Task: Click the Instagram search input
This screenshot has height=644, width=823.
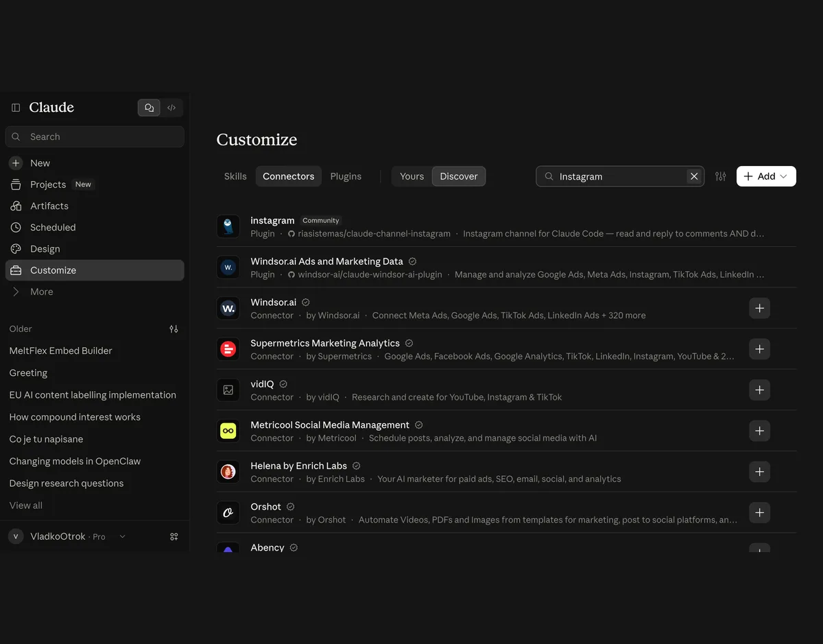Action: [620, 176]
